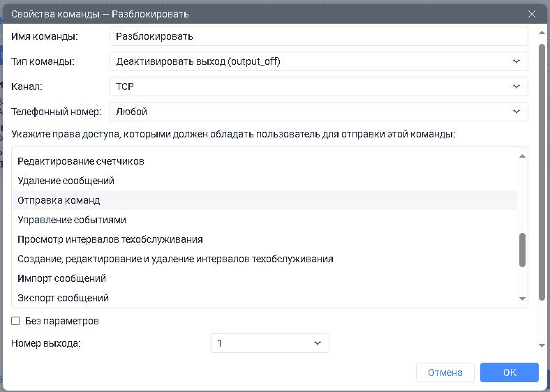Confirm with the OK button
Viewport: 550px width, 392px height.
(509, 372)
